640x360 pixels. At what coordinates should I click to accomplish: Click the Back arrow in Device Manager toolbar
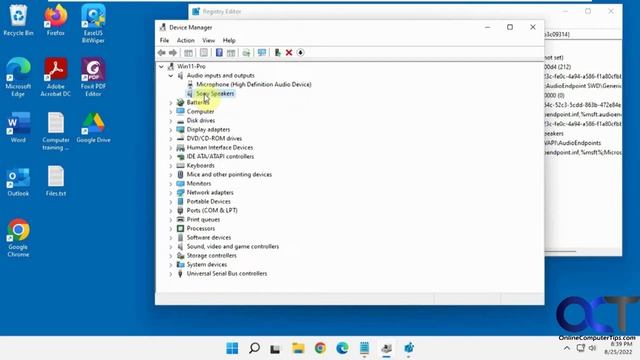[x=162, y=53]
